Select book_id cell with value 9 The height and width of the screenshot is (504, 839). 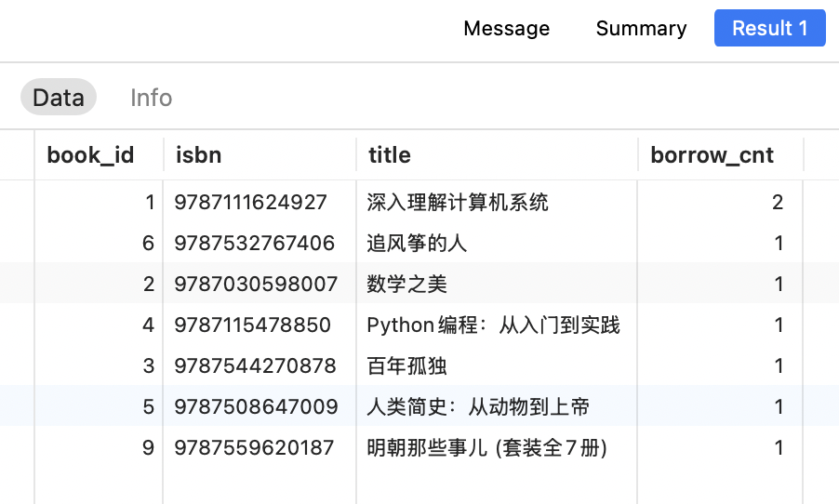click(x=148, y=447)
